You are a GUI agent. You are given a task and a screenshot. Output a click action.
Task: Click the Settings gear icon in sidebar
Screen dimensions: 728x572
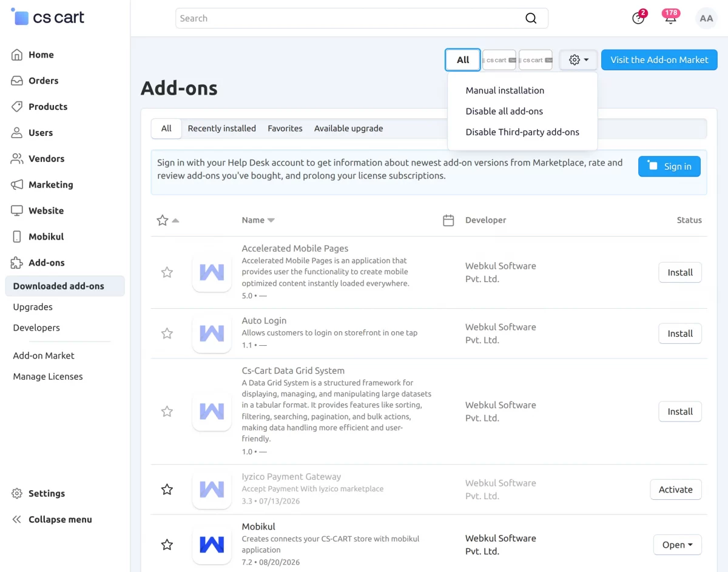[x=17, y=494]
